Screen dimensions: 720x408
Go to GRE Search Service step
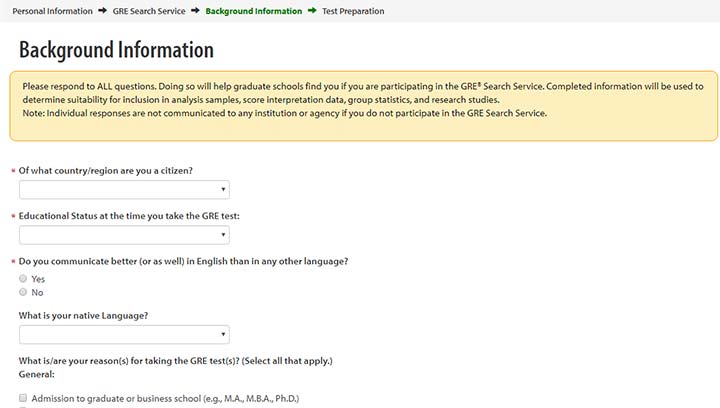tap(149, 11)
